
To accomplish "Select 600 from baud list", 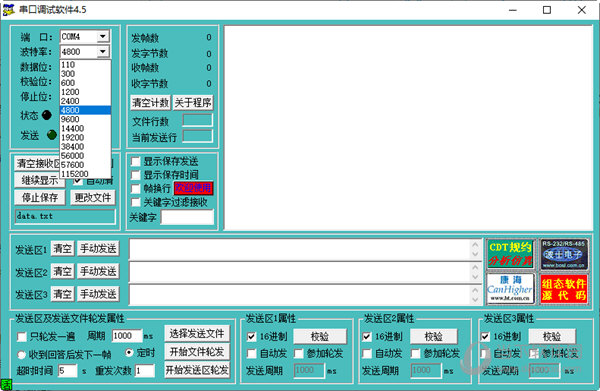I will pyautogui.click(x=85, y=83).
